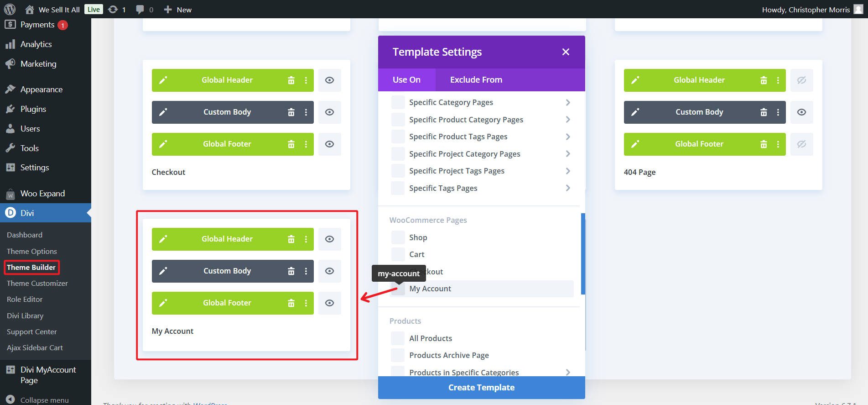Open Checkout Global Header options dots
Viewport: 868px width, 405px height.
tap(306, 80)
